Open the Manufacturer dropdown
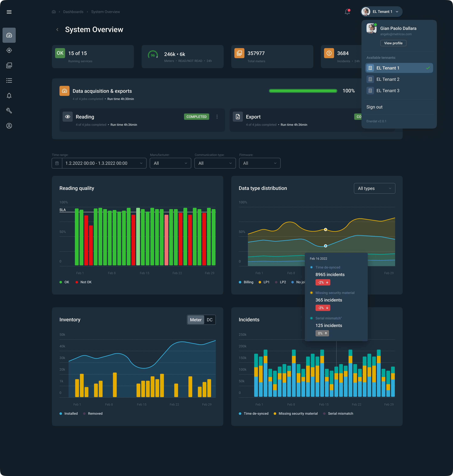The height and width of the screenshot is (476, 453). coord(170,163)
